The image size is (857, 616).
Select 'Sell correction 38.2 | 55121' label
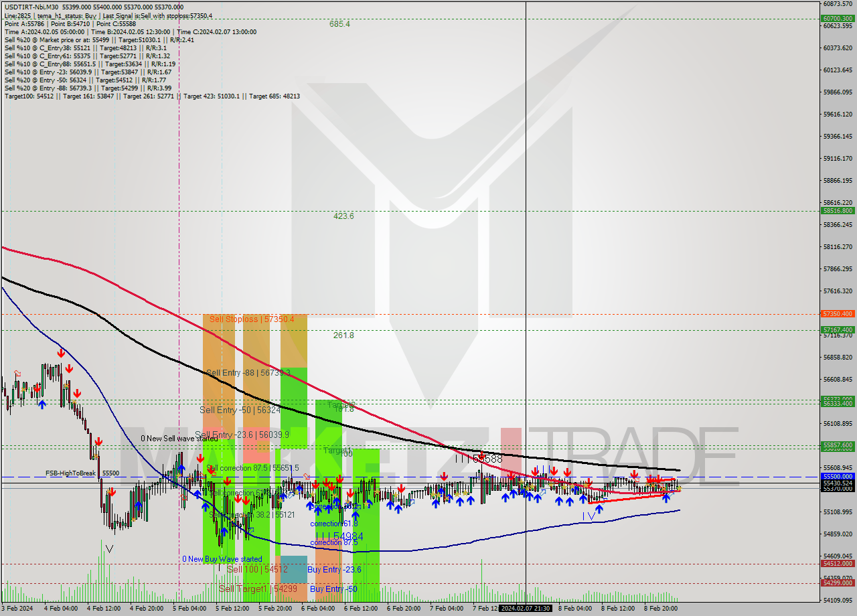point(252,515)
